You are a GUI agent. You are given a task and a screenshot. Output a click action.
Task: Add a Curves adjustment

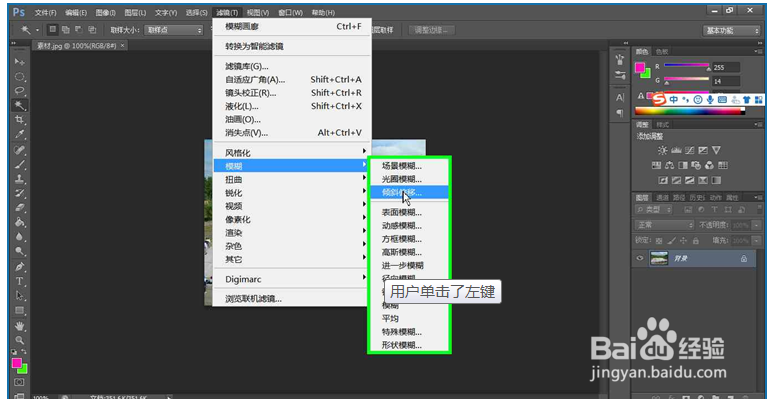click(x=690, y=150)
